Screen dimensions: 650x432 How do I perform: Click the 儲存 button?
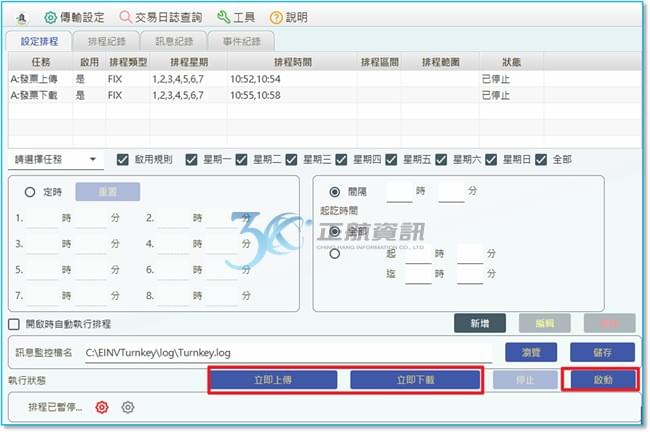(x=602, y=352)
